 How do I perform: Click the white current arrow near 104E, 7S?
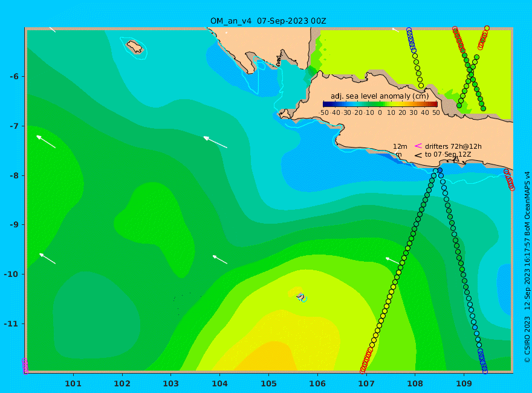click(215, 142)
